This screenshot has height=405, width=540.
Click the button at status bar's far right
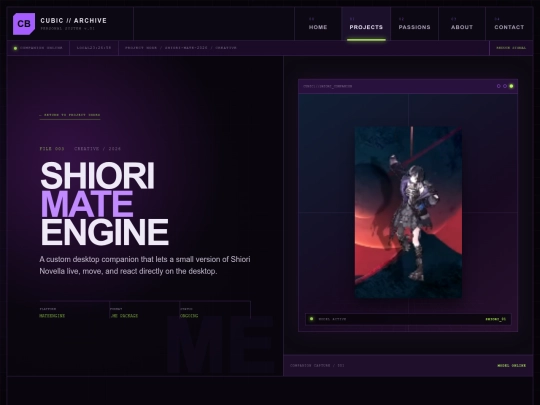point(511,48)
